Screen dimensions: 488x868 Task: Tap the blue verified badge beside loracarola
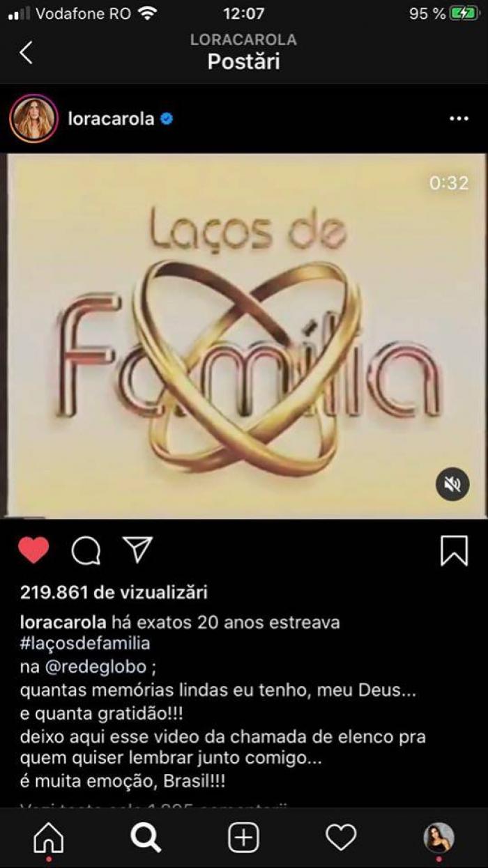tap(167, 119)
